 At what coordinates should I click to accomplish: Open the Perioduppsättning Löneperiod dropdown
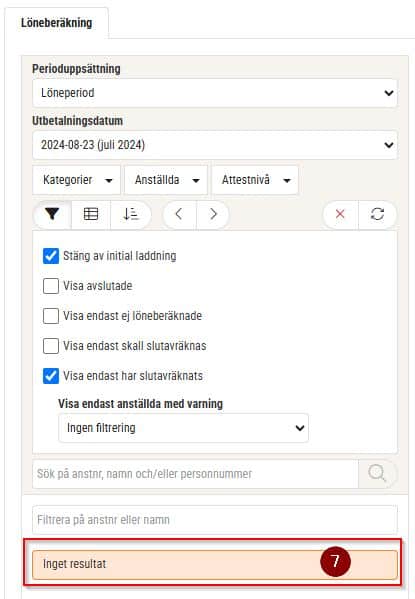click(x=215, y=93)
